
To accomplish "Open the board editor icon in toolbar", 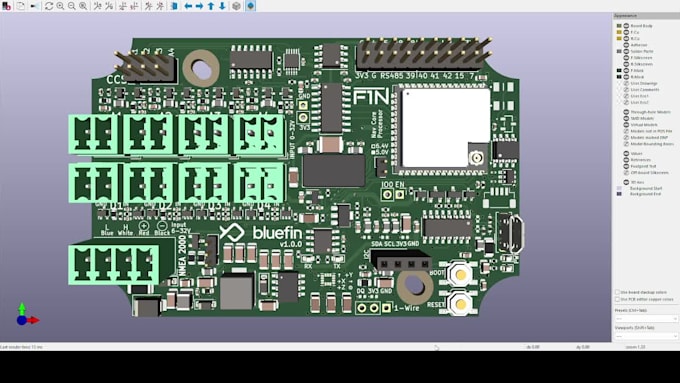I will tap(7, 6).
